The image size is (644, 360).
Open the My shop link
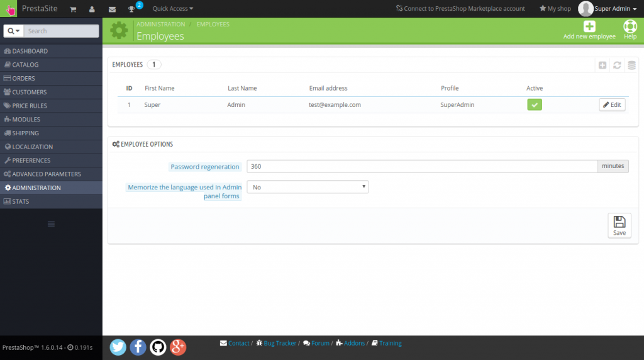(x=555, y=9)
